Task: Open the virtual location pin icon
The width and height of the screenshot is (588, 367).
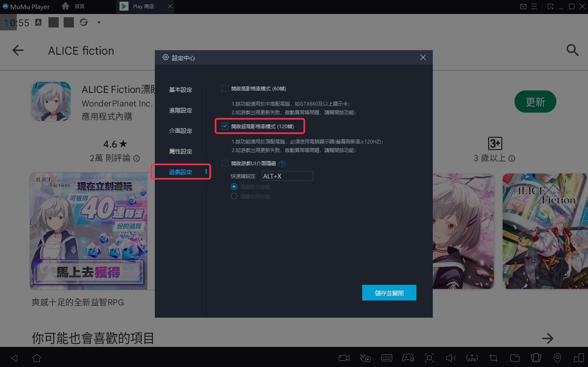Action: coord(557,358)
